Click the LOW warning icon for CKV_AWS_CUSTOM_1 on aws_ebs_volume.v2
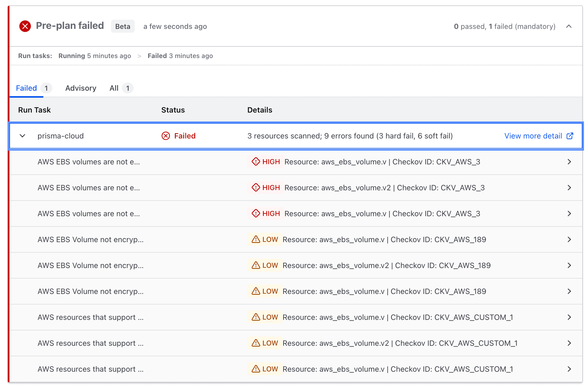588x386 pixels. click(x=256, y=343)
